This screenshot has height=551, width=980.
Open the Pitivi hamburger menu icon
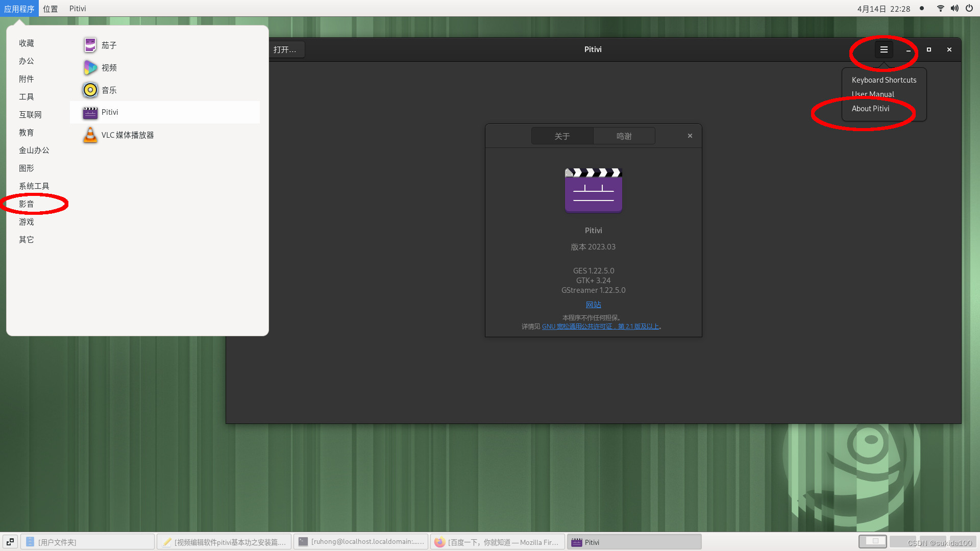[884, 49]
